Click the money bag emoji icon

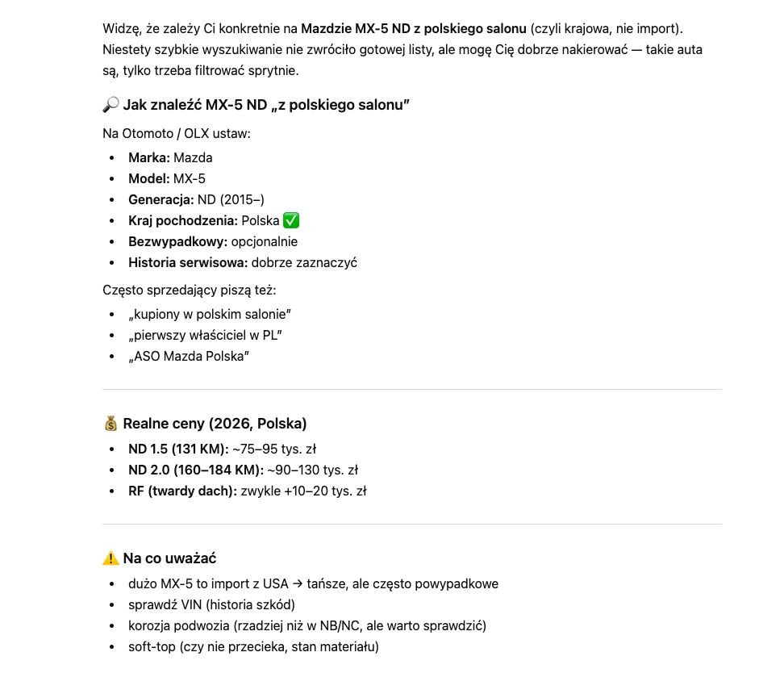tap(111, 424)
